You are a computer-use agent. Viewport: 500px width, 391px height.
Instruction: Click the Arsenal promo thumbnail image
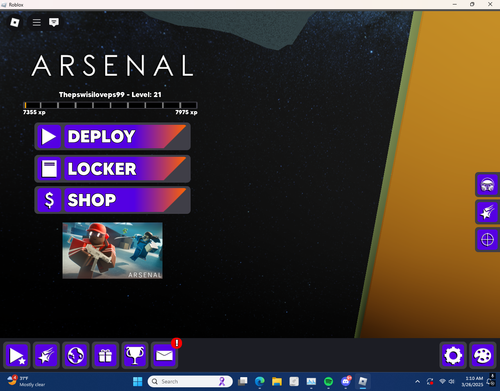[x=112, y=250]
